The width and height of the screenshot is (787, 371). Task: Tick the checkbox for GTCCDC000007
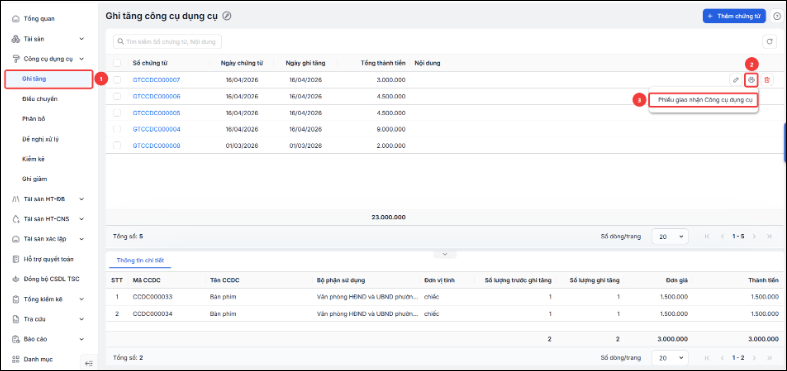point(117,80)
